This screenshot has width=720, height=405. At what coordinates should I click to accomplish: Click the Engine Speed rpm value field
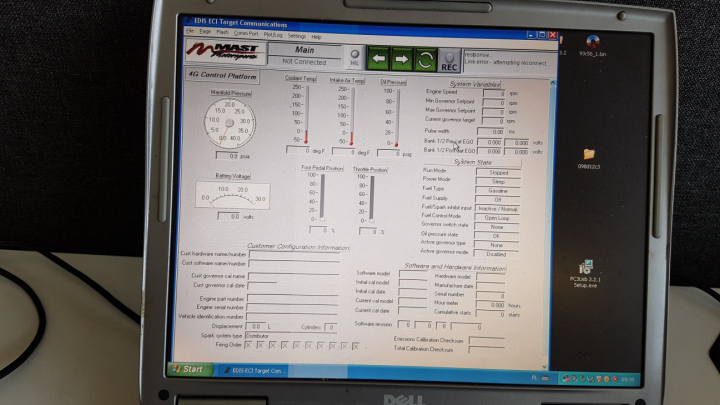click(494, 93)
